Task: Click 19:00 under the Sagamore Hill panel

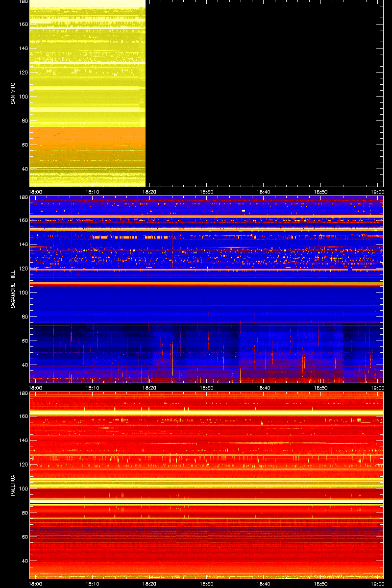Action: coord(377,388)
